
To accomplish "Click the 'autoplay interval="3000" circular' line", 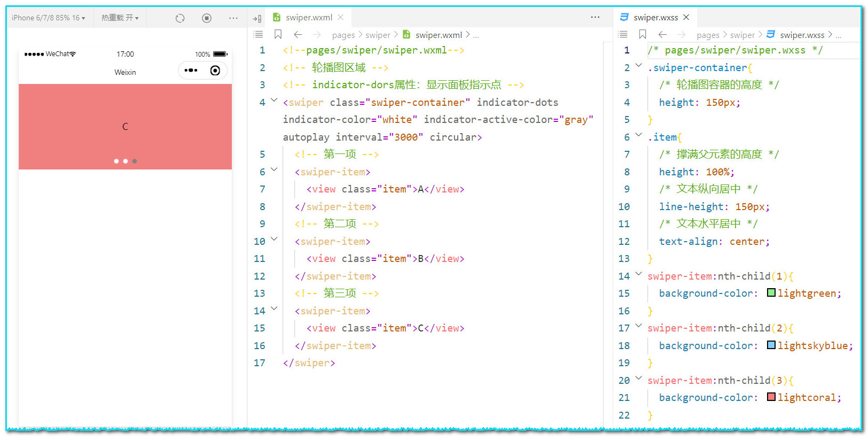I will pos(382,137).
